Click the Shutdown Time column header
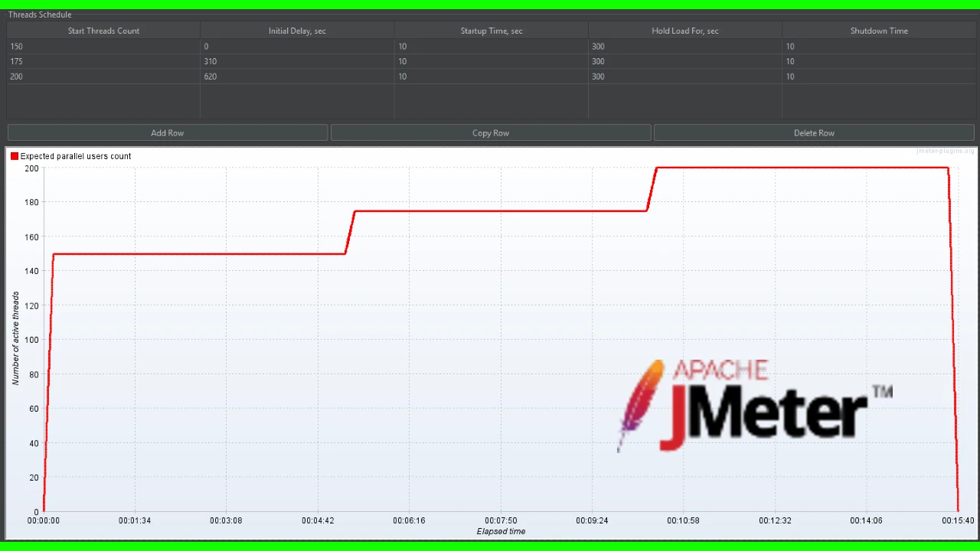 879,31
